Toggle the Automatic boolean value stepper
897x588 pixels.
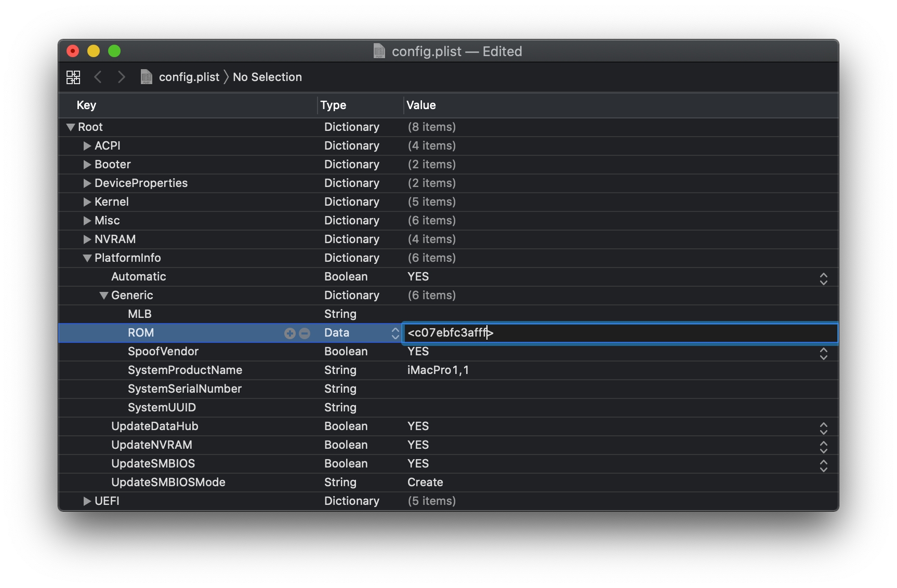tap(824, 279)
